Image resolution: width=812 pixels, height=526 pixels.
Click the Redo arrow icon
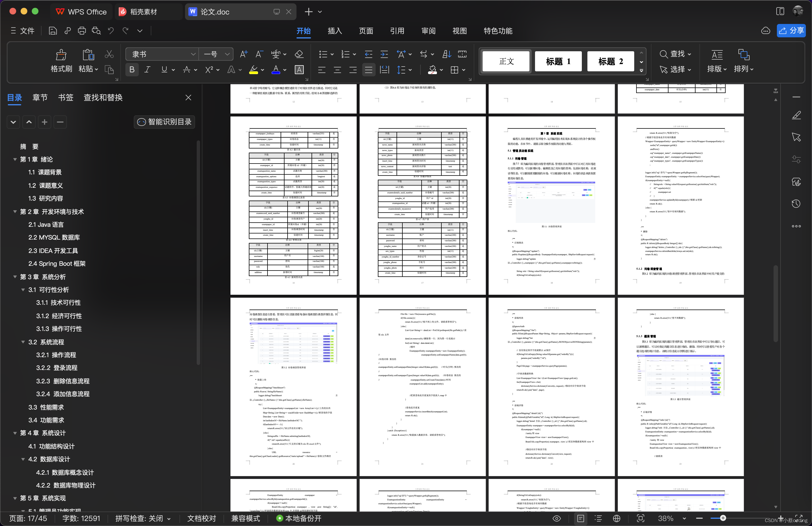tap(126, 31)
